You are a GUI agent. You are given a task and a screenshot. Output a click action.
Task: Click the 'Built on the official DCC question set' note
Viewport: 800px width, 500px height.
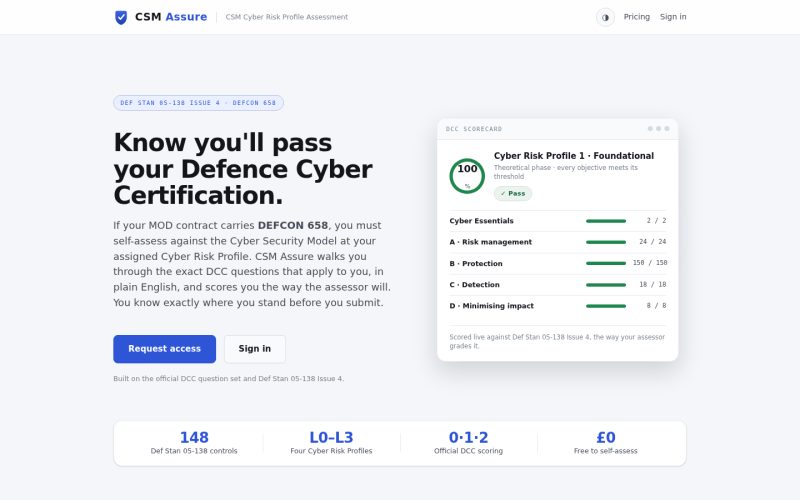pos(229,379)
